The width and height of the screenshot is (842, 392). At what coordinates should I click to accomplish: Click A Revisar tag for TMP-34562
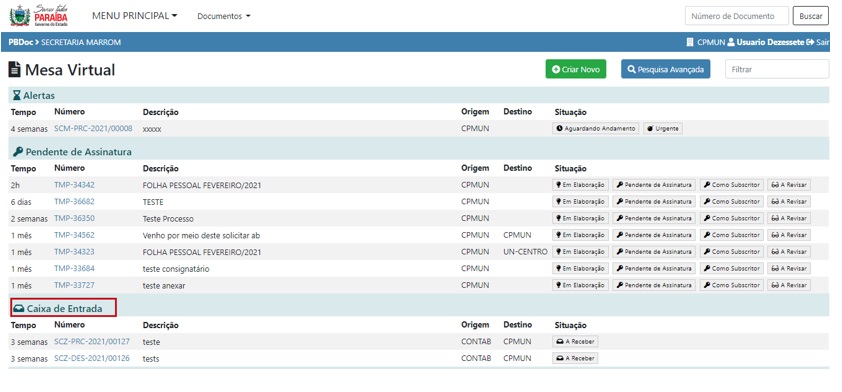[x=789, y=235]
